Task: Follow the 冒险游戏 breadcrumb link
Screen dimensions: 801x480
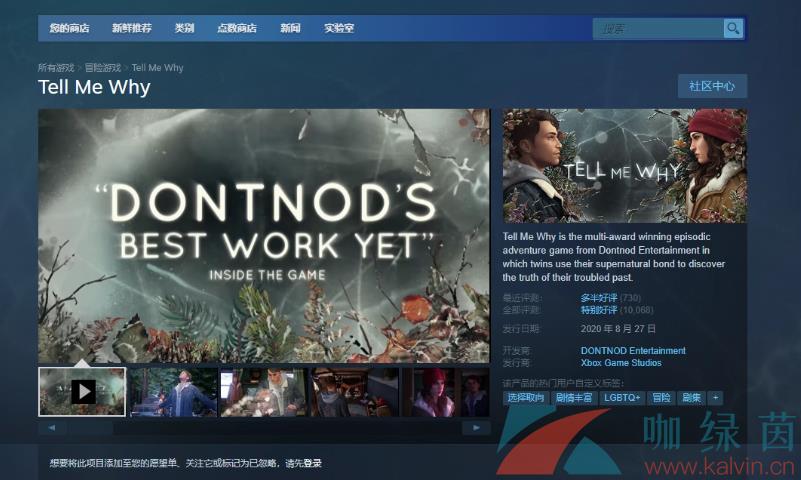Action: pos(103,67)
